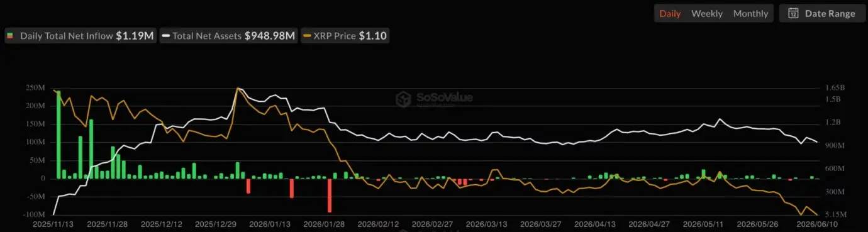Switch to the Daily view tab
Viewport: 868px width, 232px height.
point(670,13)
